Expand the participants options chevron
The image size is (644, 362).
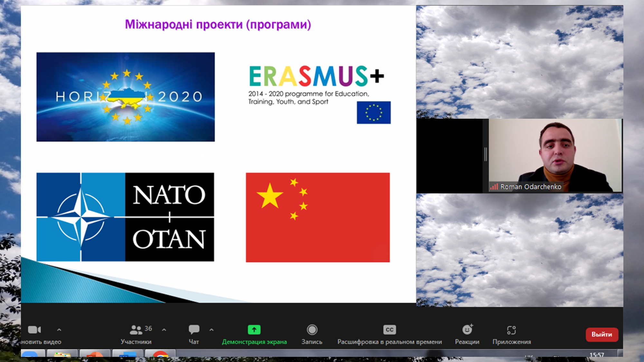coord(164,330)
